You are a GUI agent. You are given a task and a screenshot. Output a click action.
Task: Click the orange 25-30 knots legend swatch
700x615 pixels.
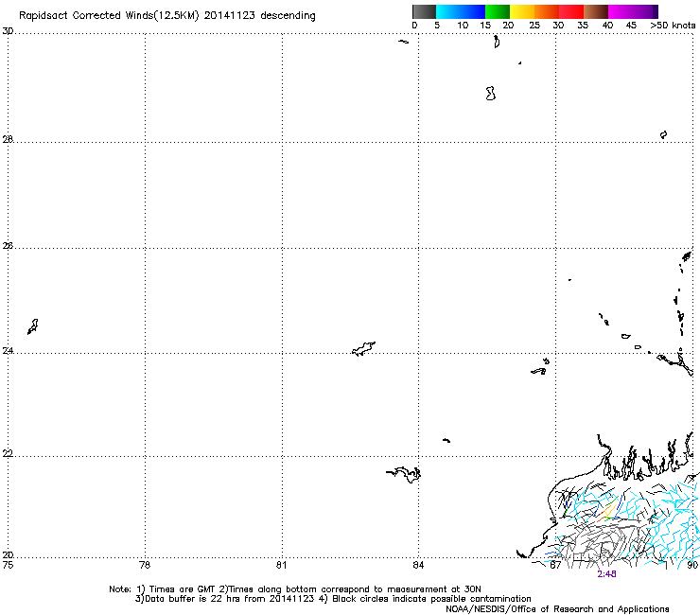point(547,11)
